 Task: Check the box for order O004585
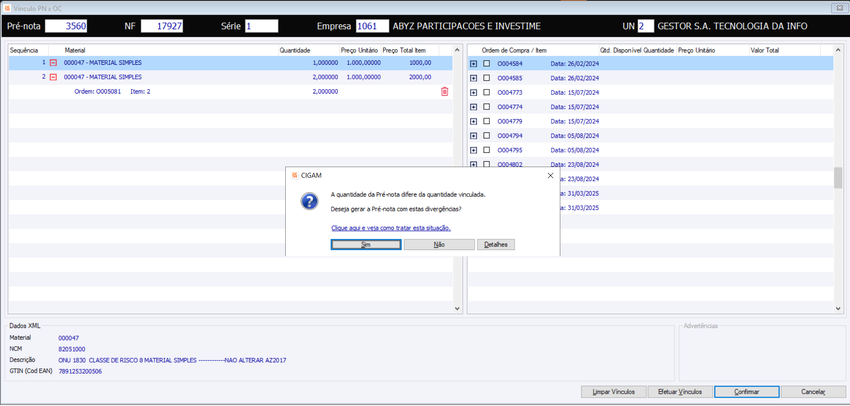point(486,78)
